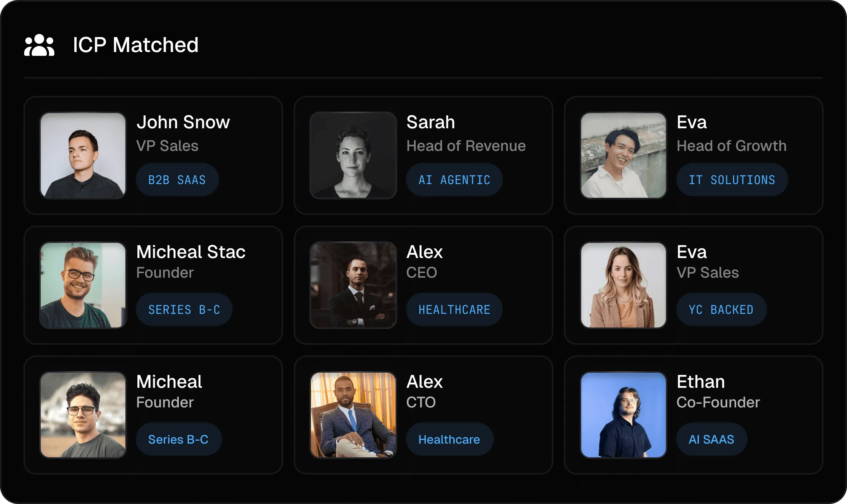The width and height of the screenshot is (847, 504).
Task: Select the IT SOLUTIONS tag on Eva's card
Action: (x=731, y=180)
